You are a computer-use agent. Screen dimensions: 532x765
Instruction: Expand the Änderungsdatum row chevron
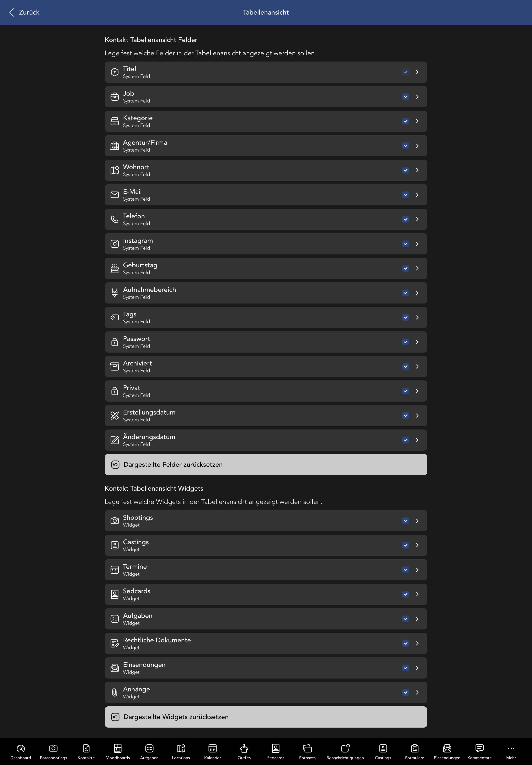[417, 440]
